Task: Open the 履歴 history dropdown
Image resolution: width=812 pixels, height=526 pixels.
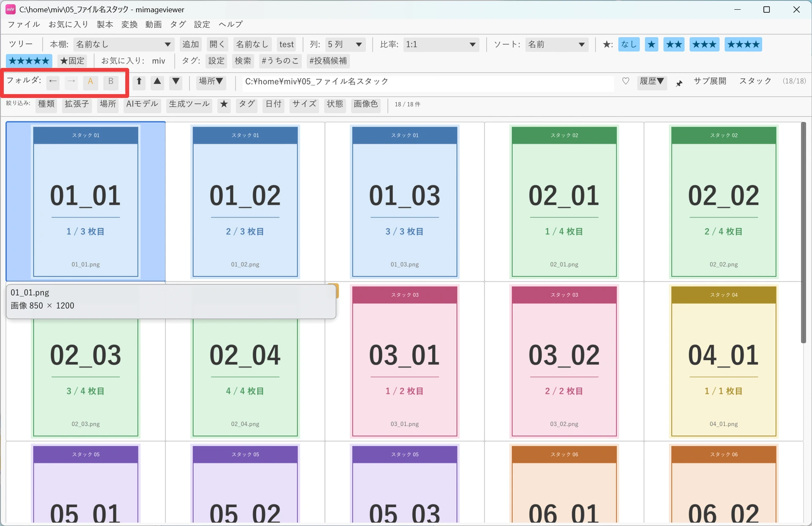Action: pos(652,81)
